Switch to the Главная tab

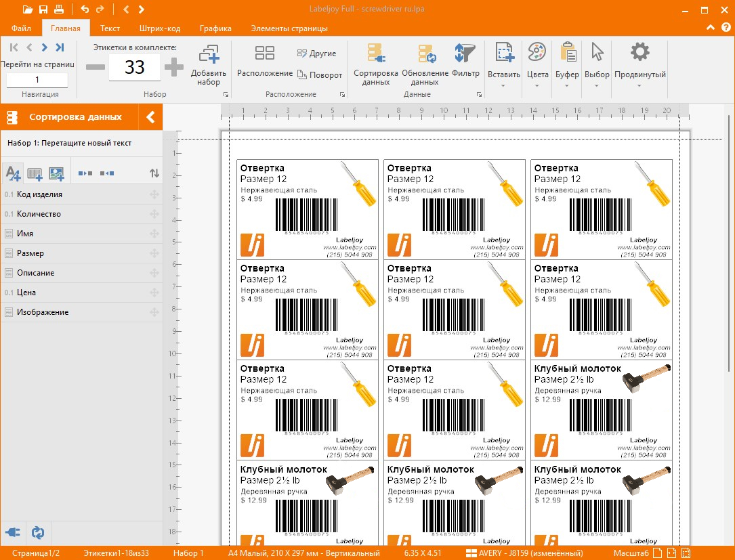point(66,28)
